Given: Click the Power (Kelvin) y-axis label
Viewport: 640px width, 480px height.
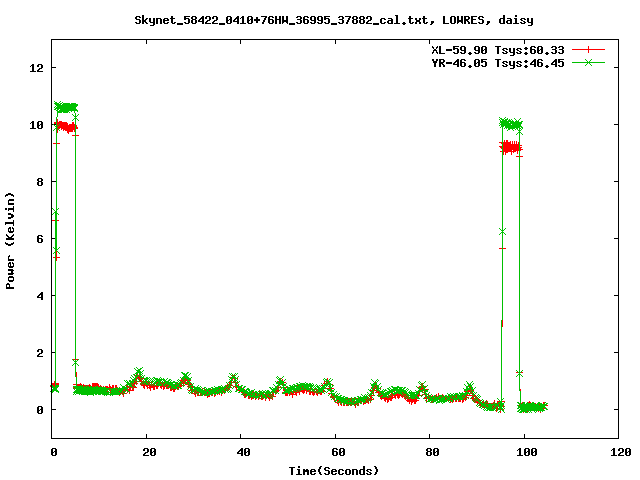Looking at the screenshot, I should (10, 241).
